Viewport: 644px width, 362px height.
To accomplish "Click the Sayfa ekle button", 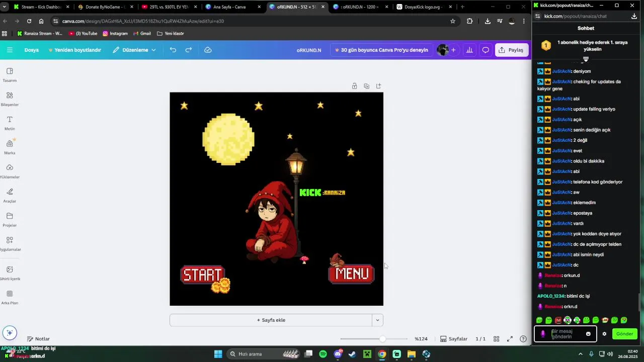I will (x=271, y=320).
